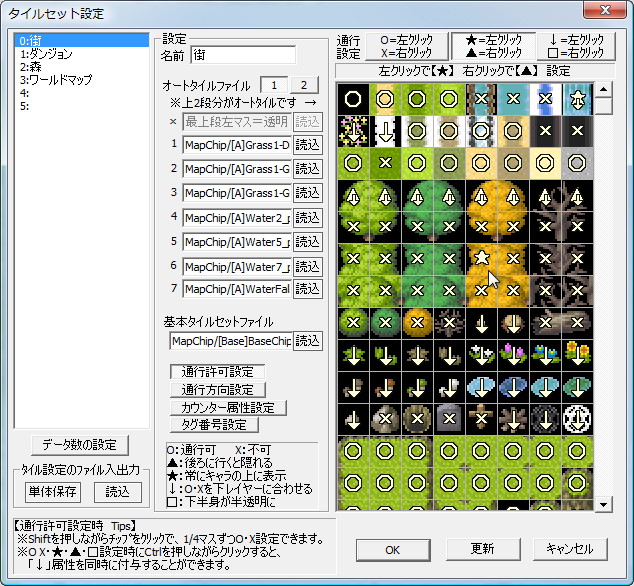The height and width of the screenshot is (586, 634).
Task: Select empty tileset slot 5
Action: (x=82, y=106)
